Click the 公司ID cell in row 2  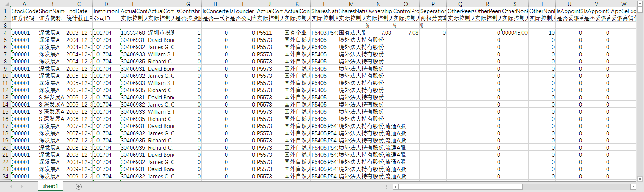[x=106, y=19]
